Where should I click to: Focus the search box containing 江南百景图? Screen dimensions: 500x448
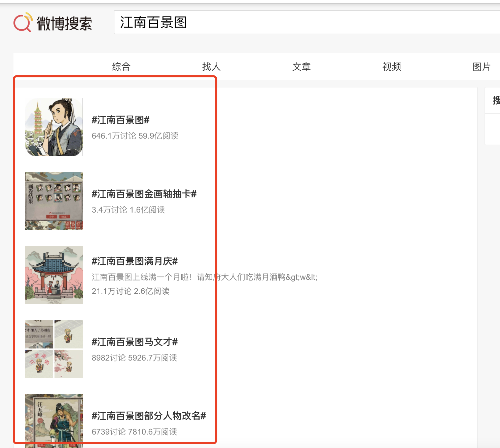(307, 22)
